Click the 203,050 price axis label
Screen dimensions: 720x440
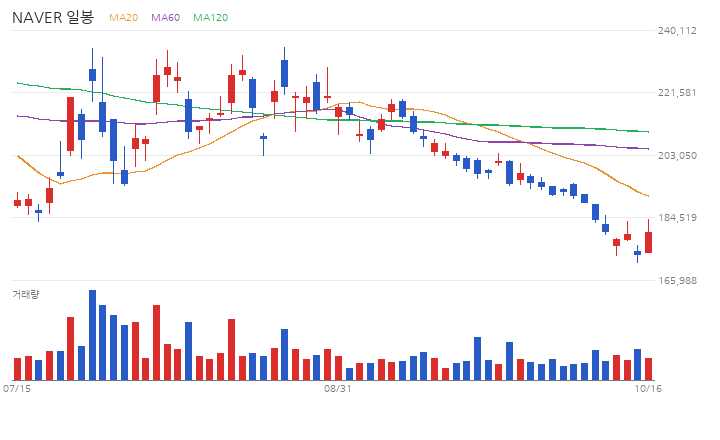click(x=677, y=155)
